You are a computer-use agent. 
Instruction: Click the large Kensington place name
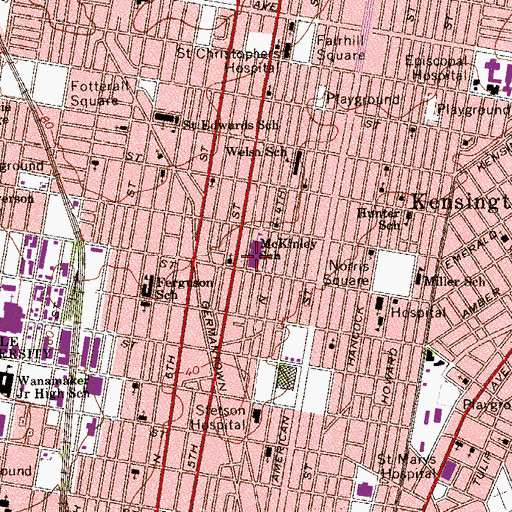pos(462,202)
